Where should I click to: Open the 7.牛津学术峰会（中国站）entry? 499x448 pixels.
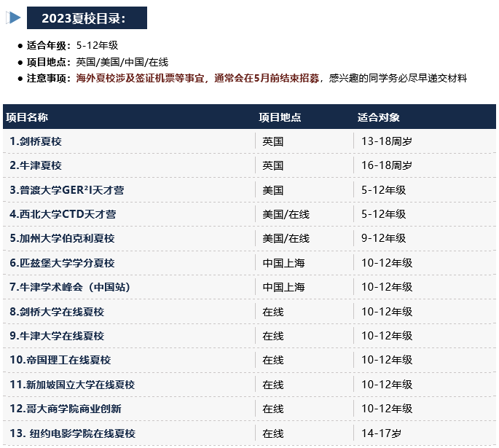(x=70, y=287)
